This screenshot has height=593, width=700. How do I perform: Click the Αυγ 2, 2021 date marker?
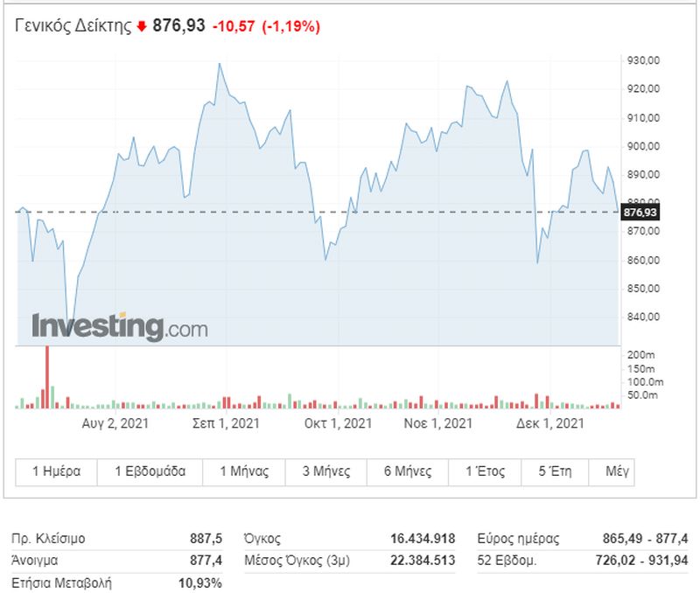(115, 423)
